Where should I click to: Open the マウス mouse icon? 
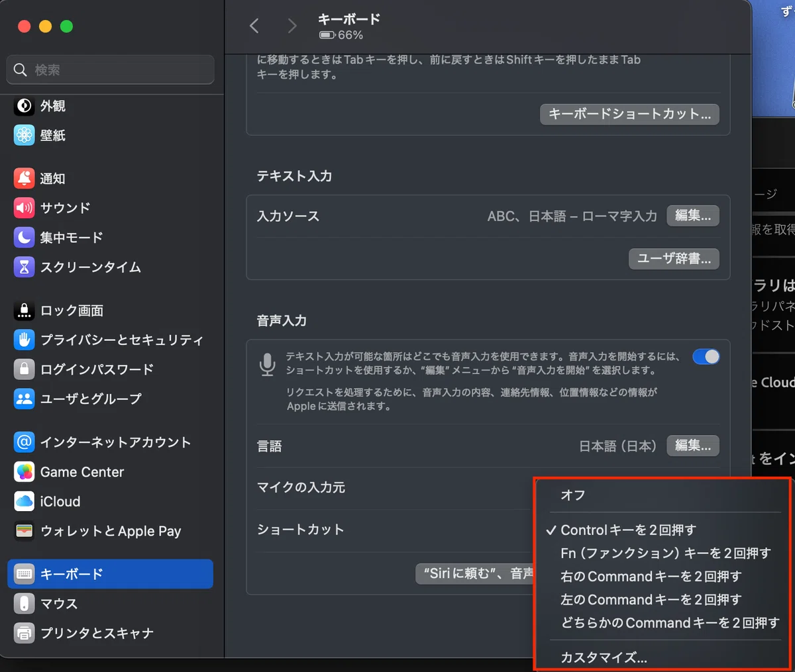pos(25,603)
